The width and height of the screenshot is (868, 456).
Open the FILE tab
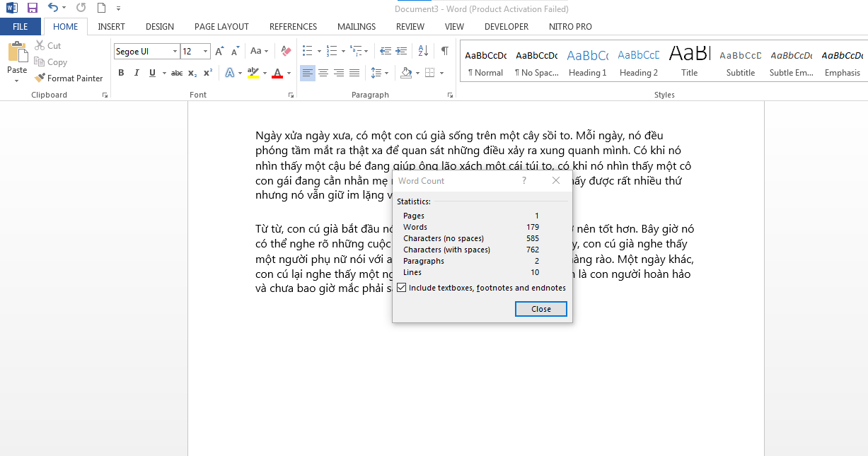tap(20, 27)
